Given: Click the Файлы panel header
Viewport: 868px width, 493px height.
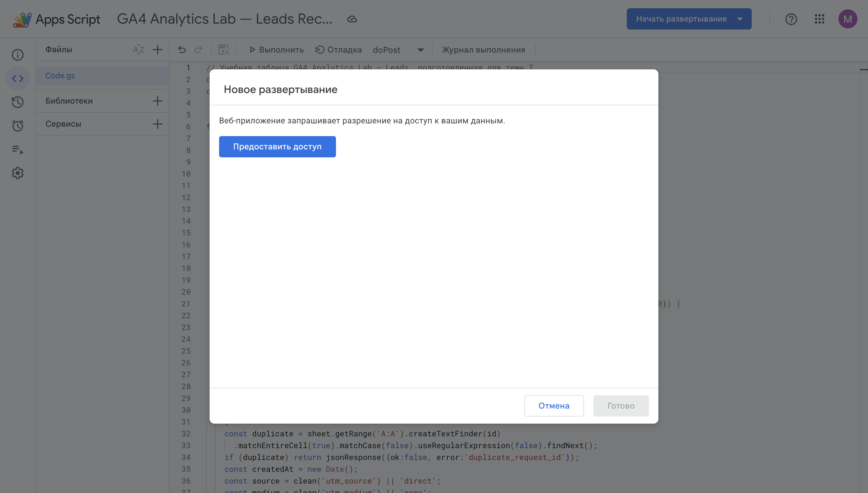Looking at the screenshot, I should coord(59,49).
